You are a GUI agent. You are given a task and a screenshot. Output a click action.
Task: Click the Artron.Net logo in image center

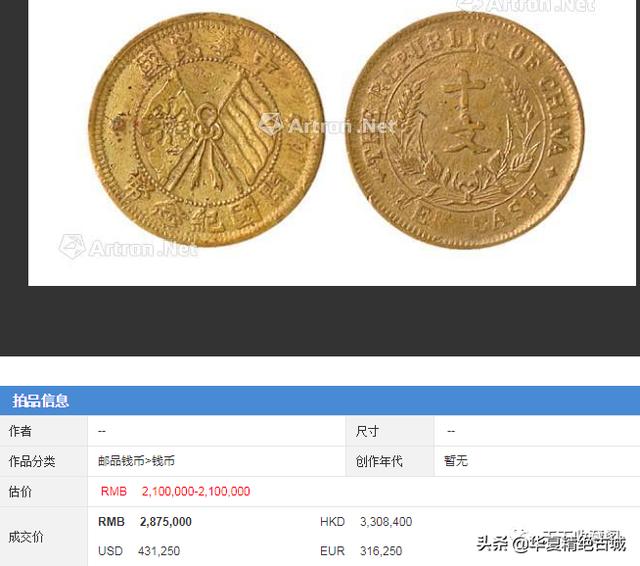coord(328,125)
